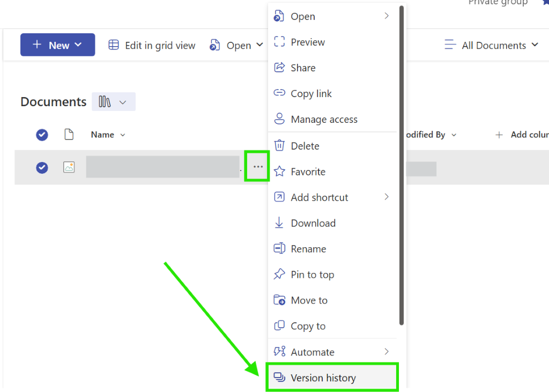Choose Copy link in the menu
The width and height of the screenshot is (549, 392).
[332, 93]
